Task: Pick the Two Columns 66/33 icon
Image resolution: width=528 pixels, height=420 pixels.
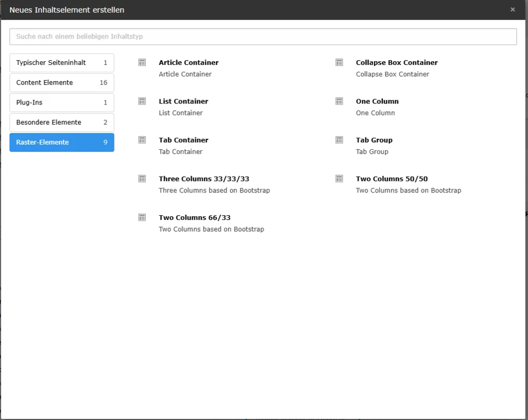Action: 142,217
